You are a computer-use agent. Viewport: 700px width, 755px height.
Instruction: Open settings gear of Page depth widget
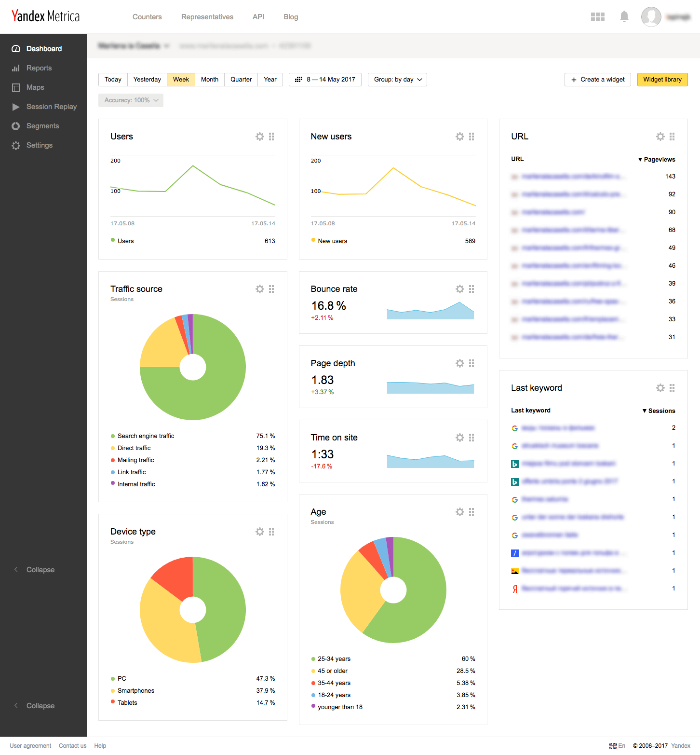(460, 363)
